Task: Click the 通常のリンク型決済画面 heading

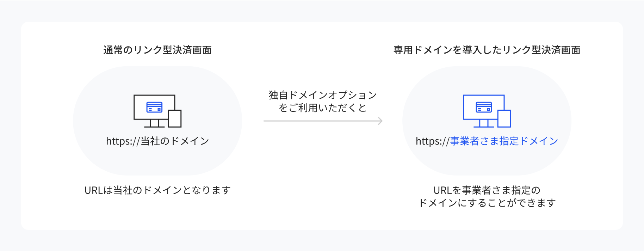Action: 157,50
